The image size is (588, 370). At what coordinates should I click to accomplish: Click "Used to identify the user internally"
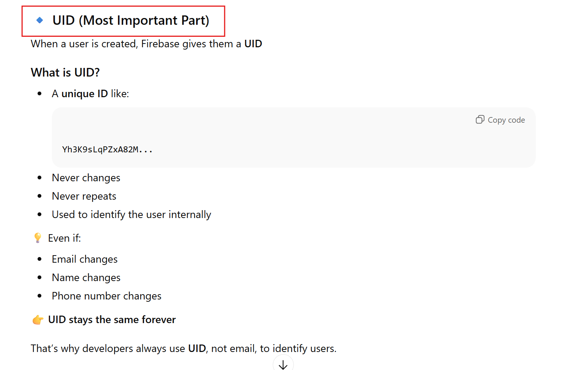(131, 215)
